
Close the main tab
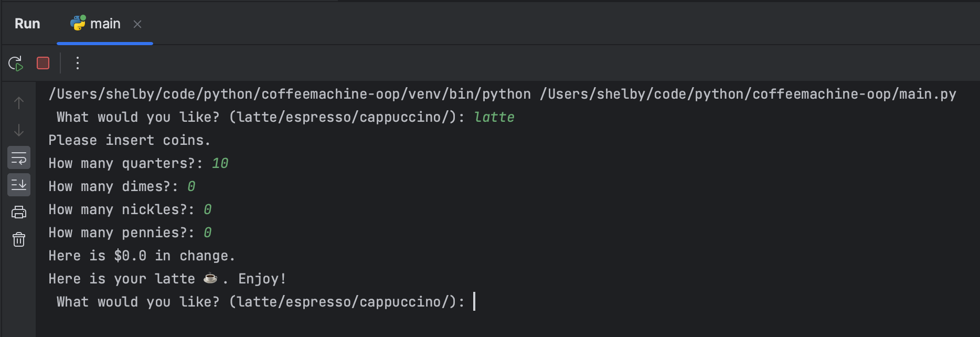137,24
